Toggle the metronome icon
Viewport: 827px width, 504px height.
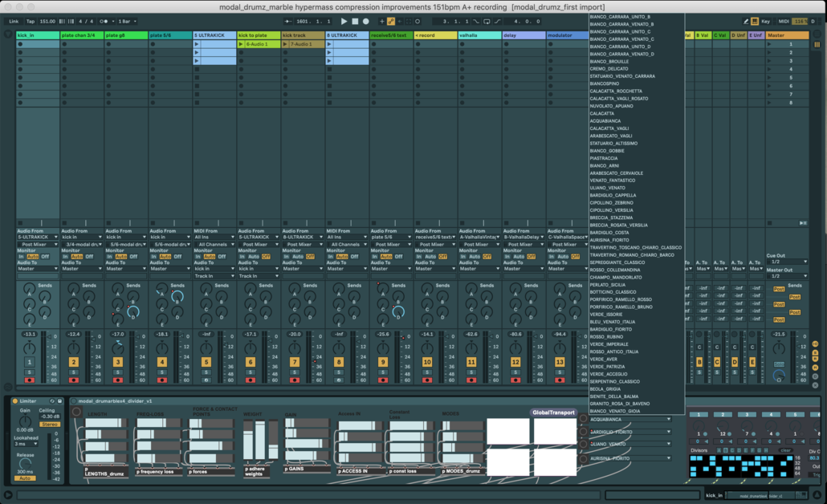pos(105,22)
